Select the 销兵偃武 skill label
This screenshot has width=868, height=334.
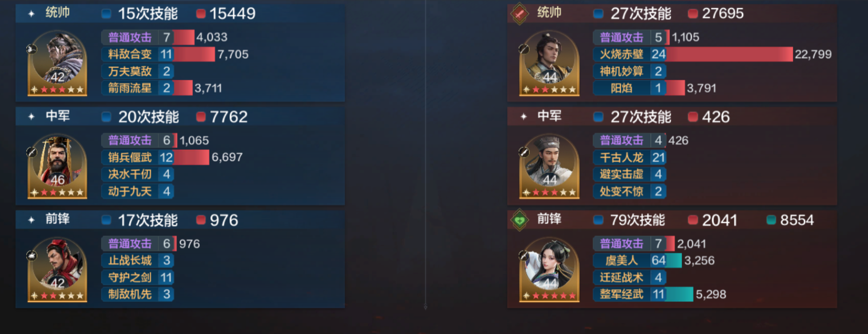coord(130,157)
